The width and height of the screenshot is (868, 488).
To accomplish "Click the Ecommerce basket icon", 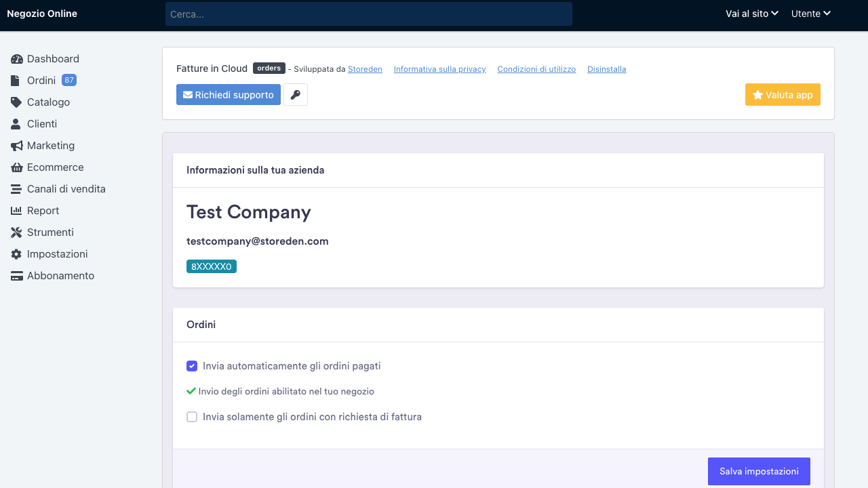I will (17, 167).
